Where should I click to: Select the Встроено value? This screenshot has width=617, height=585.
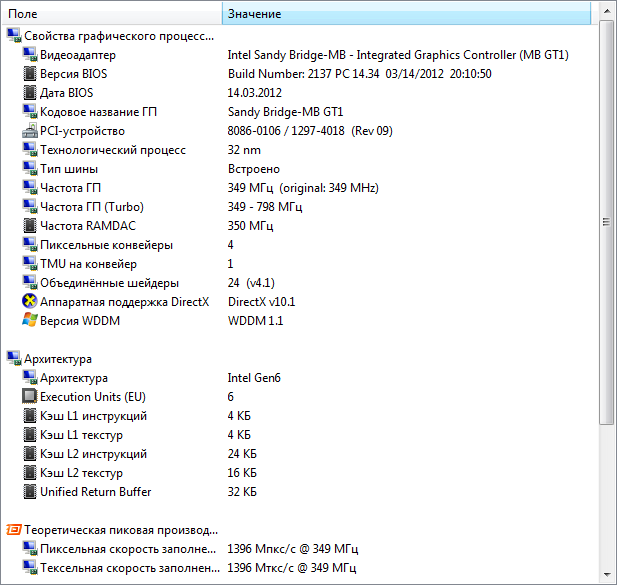[254, 169]
